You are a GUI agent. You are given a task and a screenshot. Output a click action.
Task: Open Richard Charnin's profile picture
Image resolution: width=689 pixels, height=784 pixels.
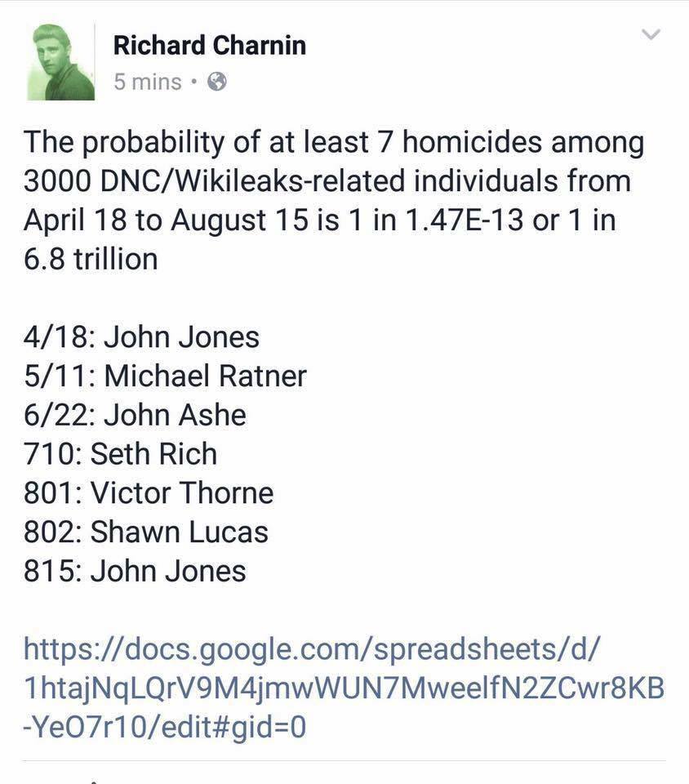pos(64,62)
